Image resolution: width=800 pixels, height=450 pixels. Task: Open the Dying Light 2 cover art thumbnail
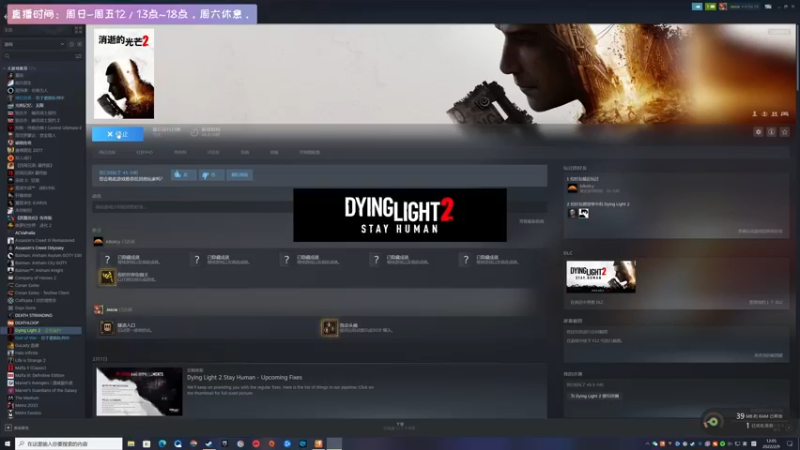tap(124, 73)
